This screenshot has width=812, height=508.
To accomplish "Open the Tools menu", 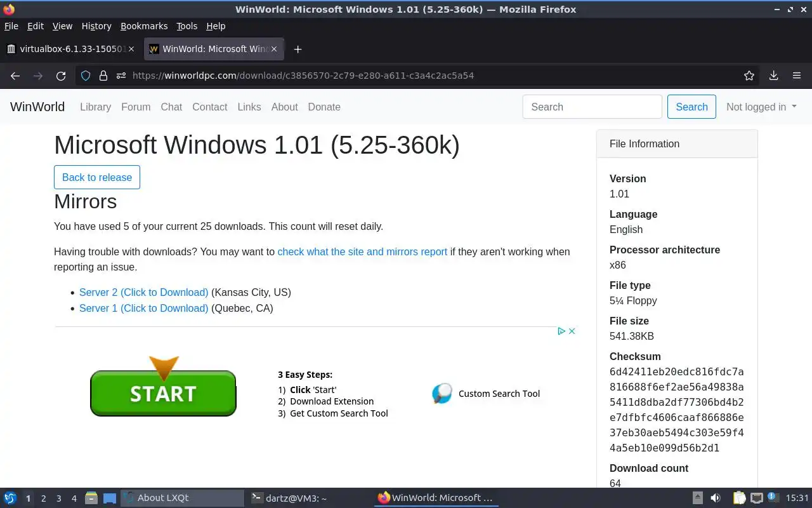I will pyautogui.click(x=187, y=26).
